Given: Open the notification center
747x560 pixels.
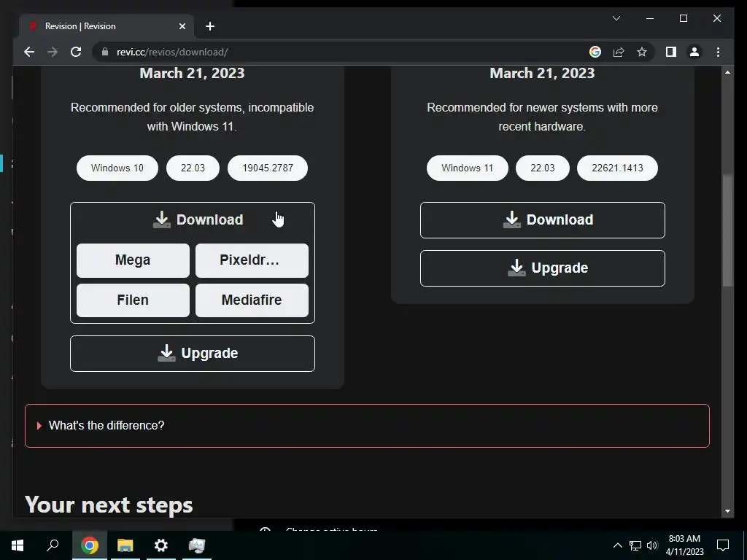Looking at the screenshot, I should [x=723, y=545].
